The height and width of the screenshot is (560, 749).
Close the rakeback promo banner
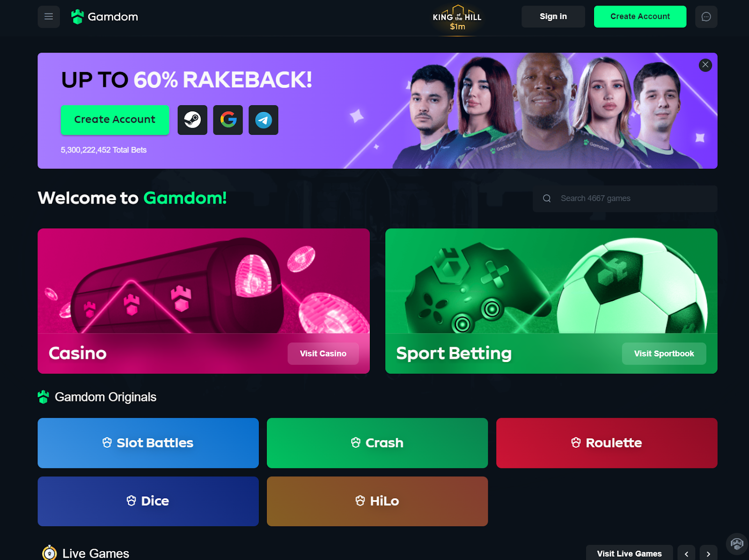(x=705, y=65)
